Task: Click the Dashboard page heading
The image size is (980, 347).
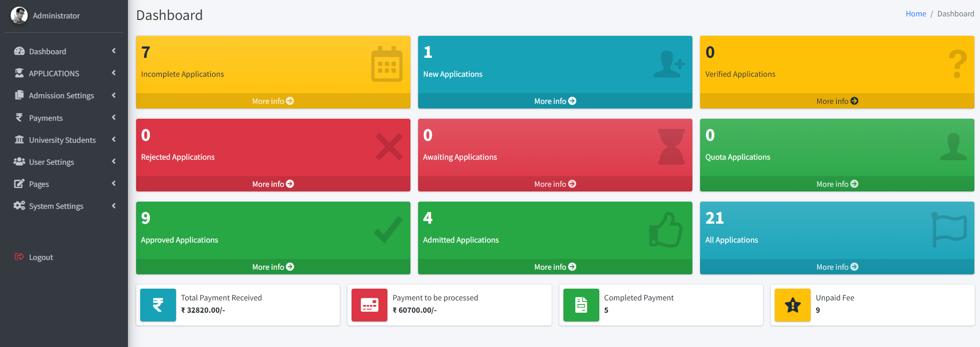Action: (x=169, y=15)
